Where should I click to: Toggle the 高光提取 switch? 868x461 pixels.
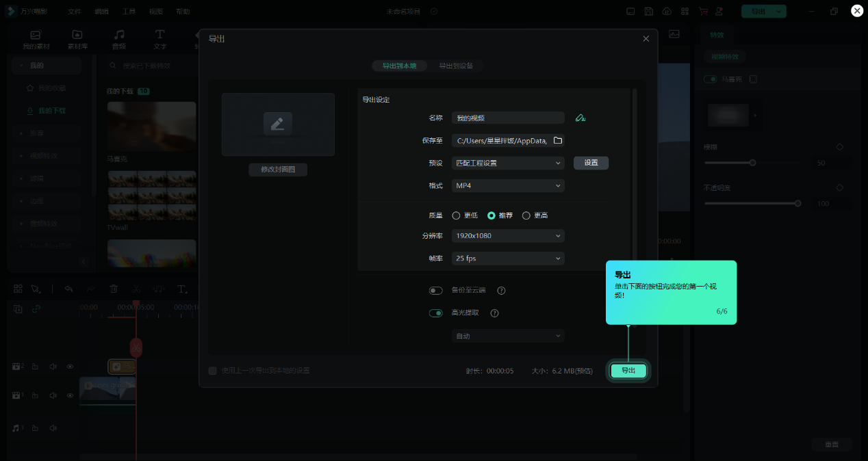[x=436, y=313]
